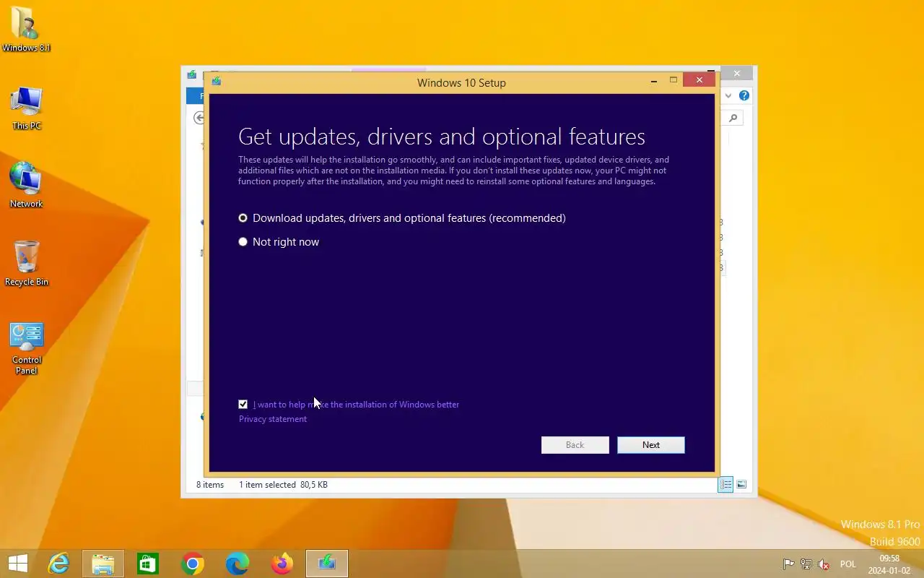
Task: Click the Next button
Action: click(651, 445)
